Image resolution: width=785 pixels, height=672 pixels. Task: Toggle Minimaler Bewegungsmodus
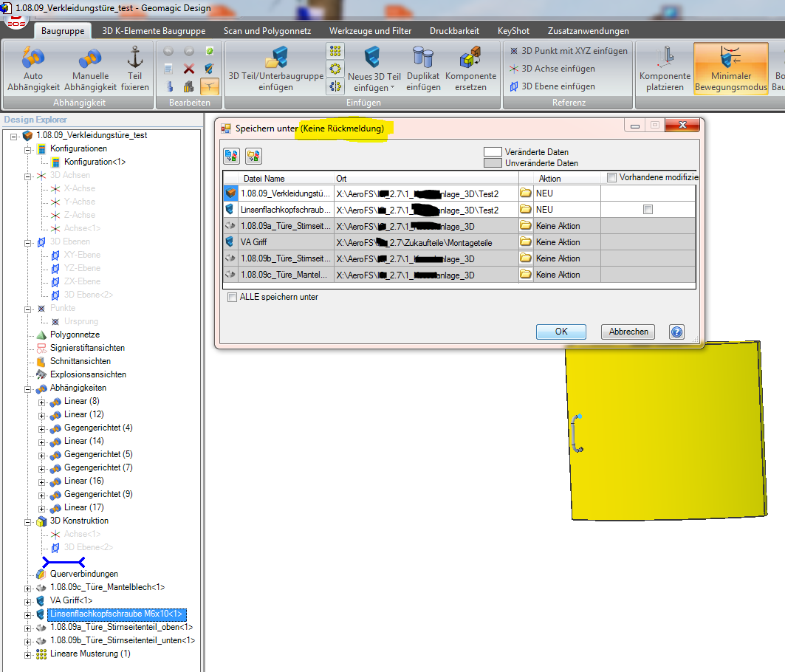pyautogui.click(x=731, y=69)
